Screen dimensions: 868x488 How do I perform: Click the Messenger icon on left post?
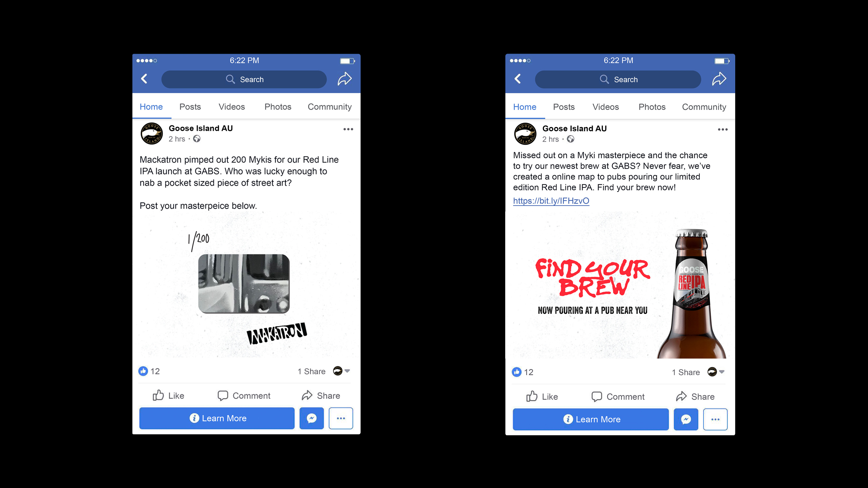[312, 418]
